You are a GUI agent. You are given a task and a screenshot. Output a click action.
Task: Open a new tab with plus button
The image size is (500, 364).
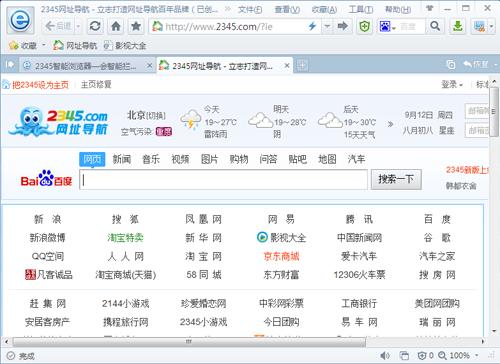coord(302,65)
